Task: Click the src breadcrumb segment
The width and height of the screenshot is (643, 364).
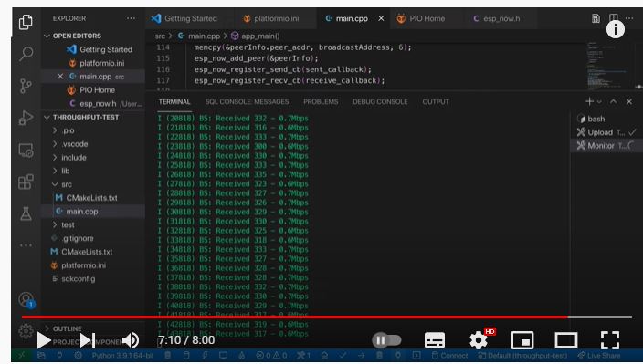Action: click(x=160, y=36)
